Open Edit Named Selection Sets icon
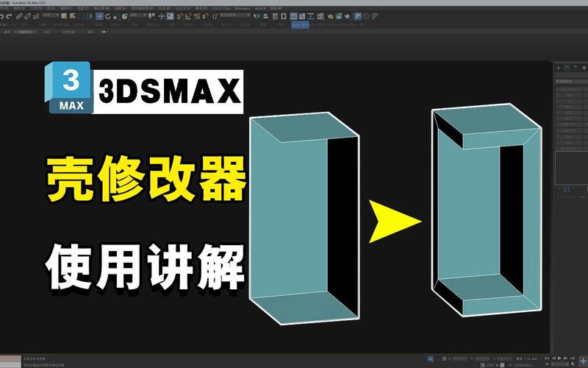 click(x=215, y=16)
